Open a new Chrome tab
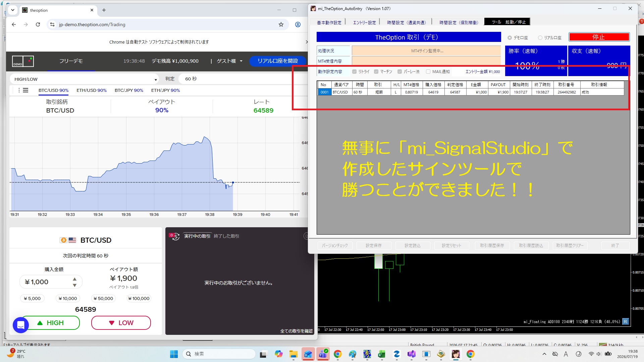This screenshot has width=644, height=362. coord(104,10)
